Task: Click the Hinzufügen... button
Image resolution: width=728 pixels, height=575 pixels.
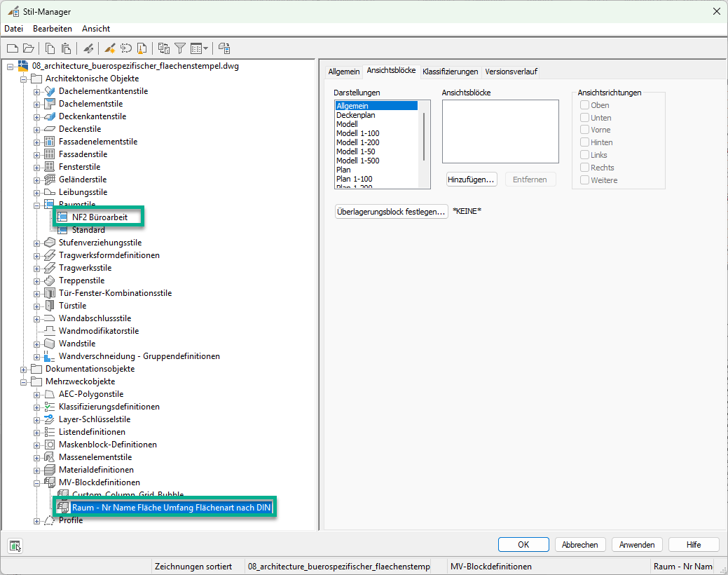Action: point(472,180)
